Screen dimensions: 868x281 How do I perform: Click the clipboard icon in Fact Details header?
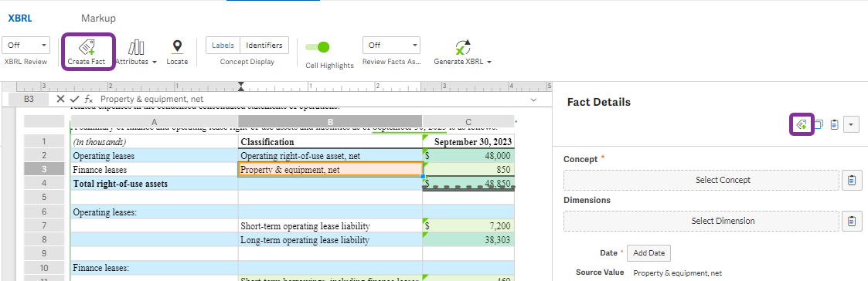pos(836,124)
